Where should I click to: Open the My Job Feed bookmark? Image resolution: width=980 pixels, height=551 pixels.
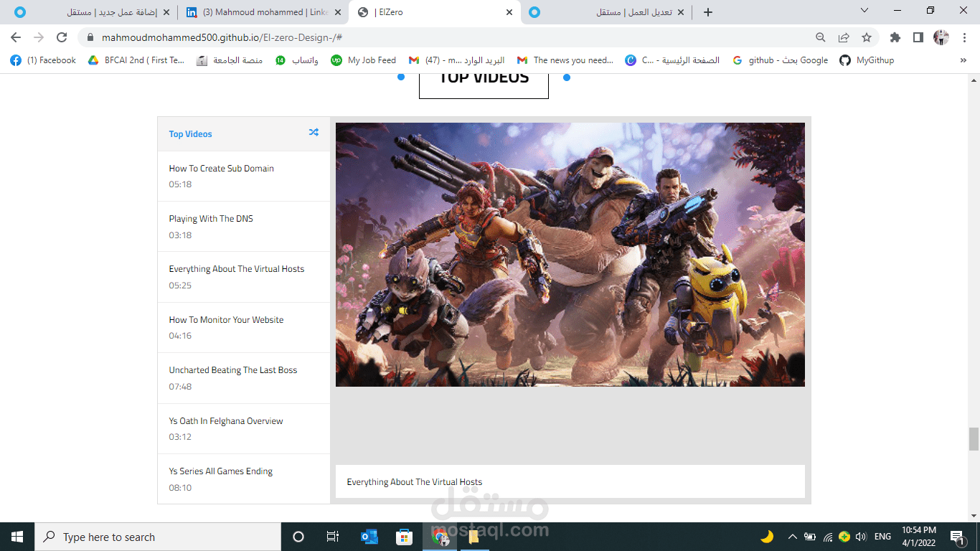363,60
